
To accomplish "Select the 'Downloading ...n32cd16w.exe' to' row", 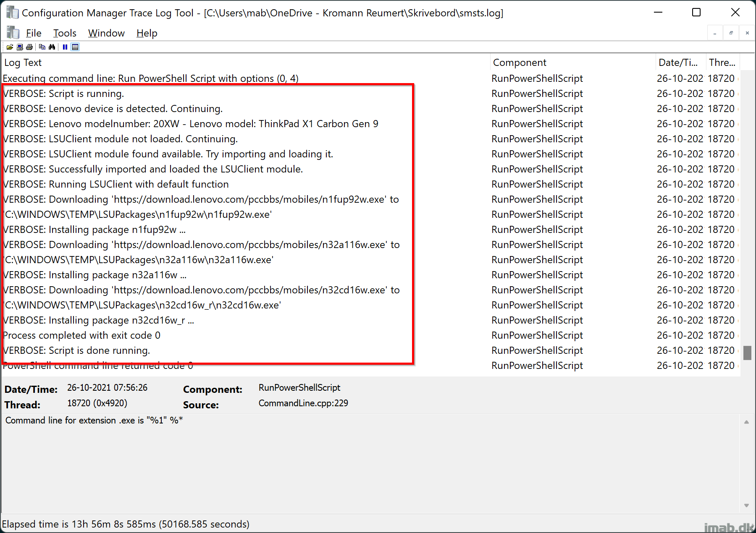I will [370, 290].
